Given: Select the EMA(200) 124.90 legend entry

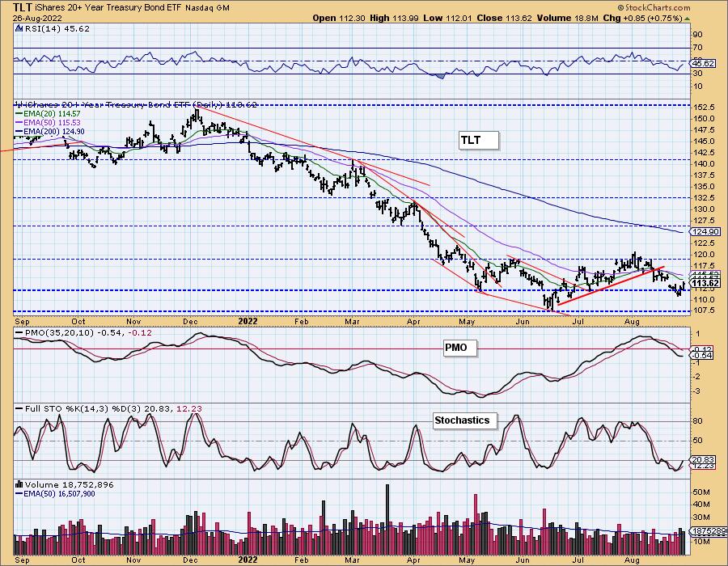Looking at the screenshot, I should (x=50, y=132).
